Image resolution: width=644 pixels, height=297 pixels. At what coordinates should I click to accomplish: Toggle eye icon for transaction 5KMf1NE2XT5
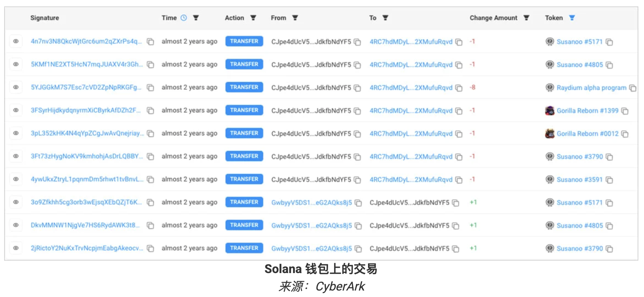coord(16,64)
